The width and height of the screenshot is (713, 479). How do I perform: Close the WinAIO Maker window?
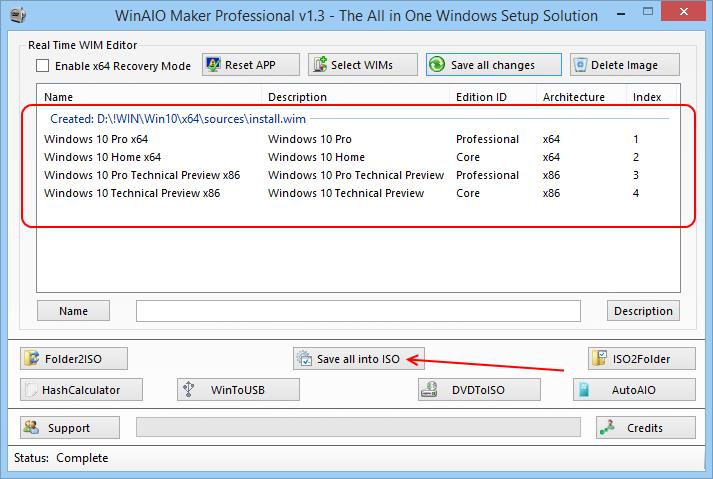click(x=683, y=12)
